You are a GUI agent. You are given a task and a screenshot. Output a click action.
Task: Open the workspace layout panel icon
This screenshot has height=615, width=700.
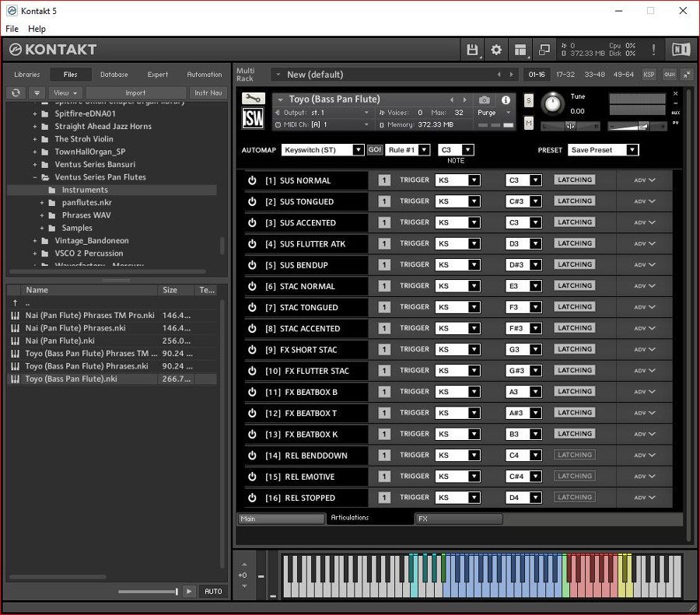pos(520,50)
